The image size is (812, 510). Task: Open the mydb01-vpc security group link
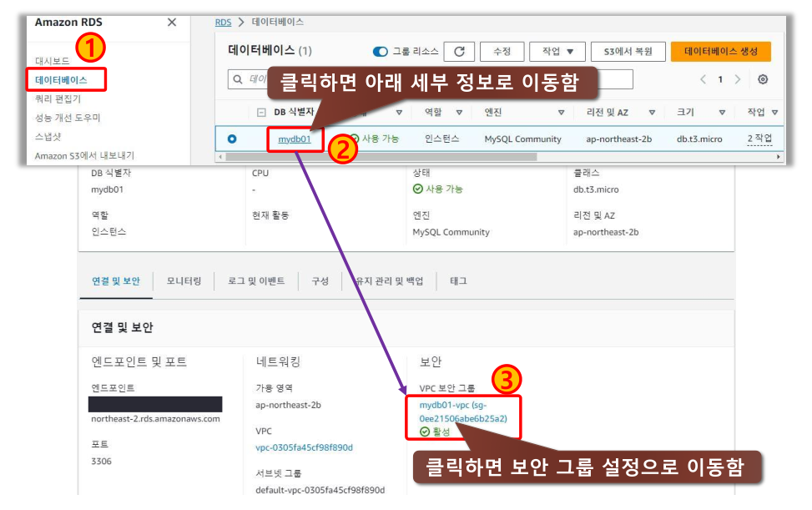tap(463, 412)
